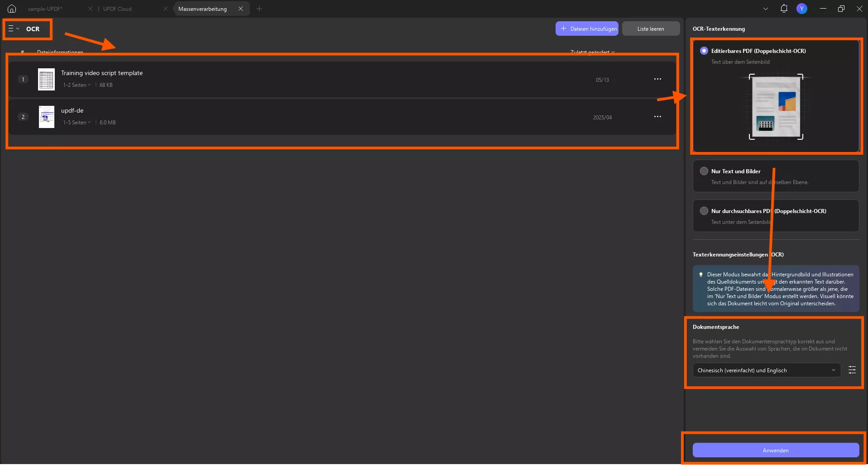The height and width of the screenshot is (465, 868).
Task: Switch to the sample-UPDF tab
Action: pyautogui.click(x=45, y=9)
